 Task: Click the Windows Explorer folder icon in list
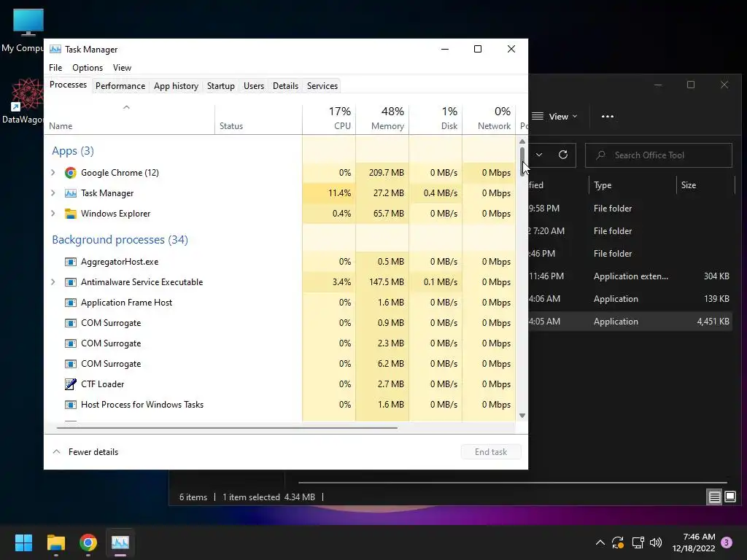(x=71, y=214)
